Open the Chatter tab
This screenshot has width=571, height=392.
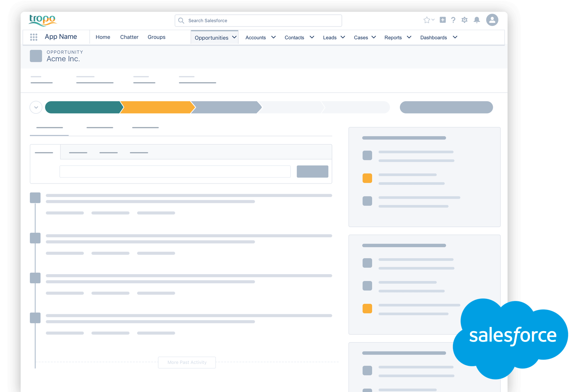click(129, 37)
